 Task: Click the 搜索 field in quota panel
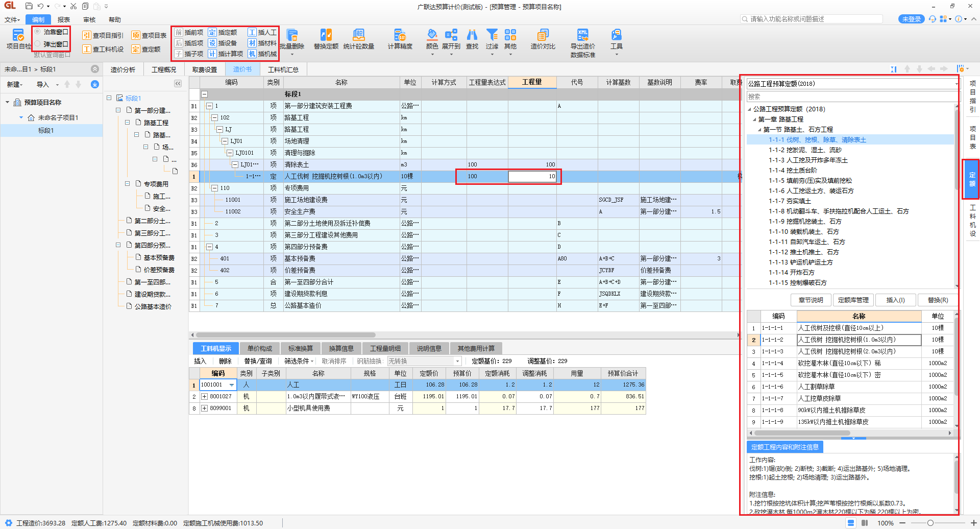coord(853,97)
